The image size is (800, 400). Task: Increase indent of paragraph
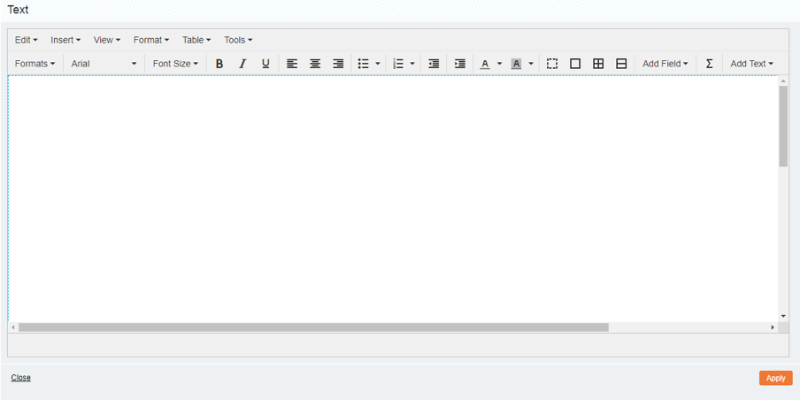(x=460, y=64)
